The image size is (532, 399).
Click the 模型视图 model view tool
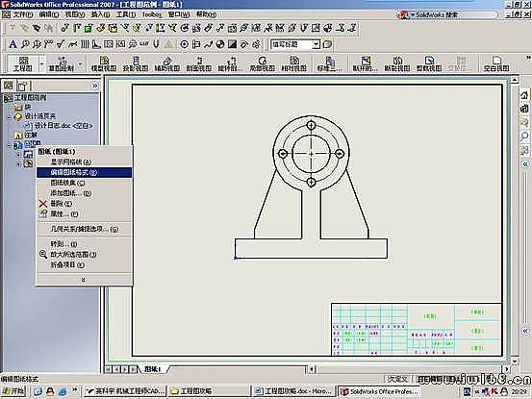pos(104,63)
